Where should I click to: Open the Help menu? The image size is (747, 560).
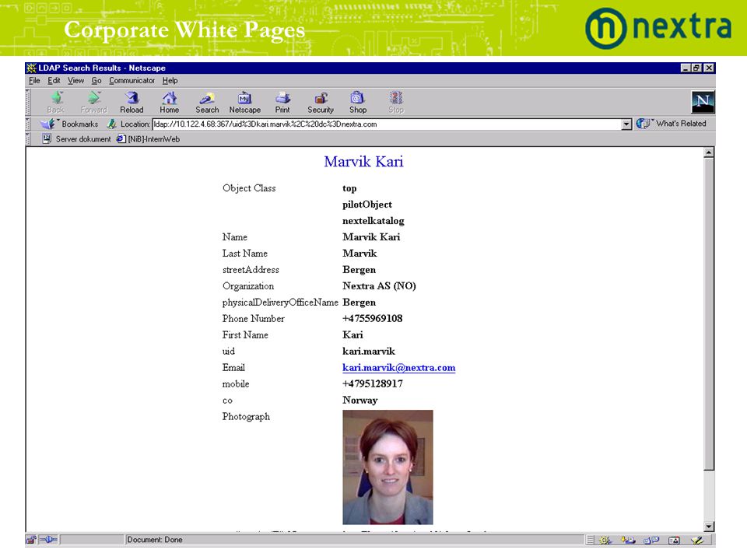(170, 80)
